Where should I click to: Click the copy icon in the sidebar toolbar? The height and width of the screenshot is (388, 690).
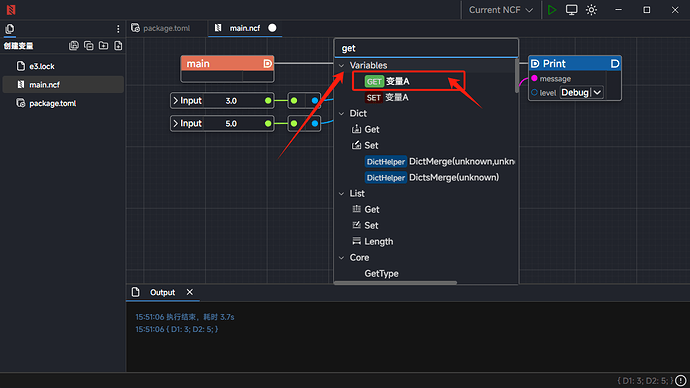(88, 46)
